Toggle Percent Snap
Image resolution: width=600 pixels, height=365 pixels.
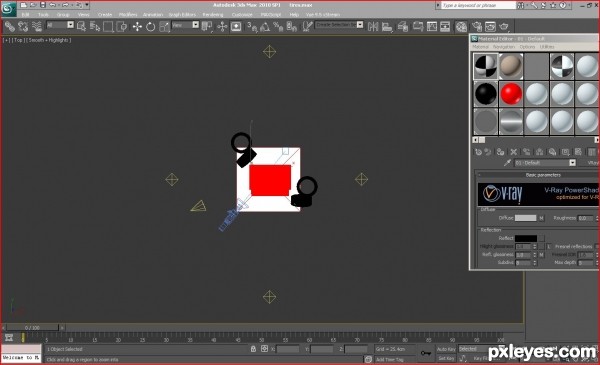(278, 26)
